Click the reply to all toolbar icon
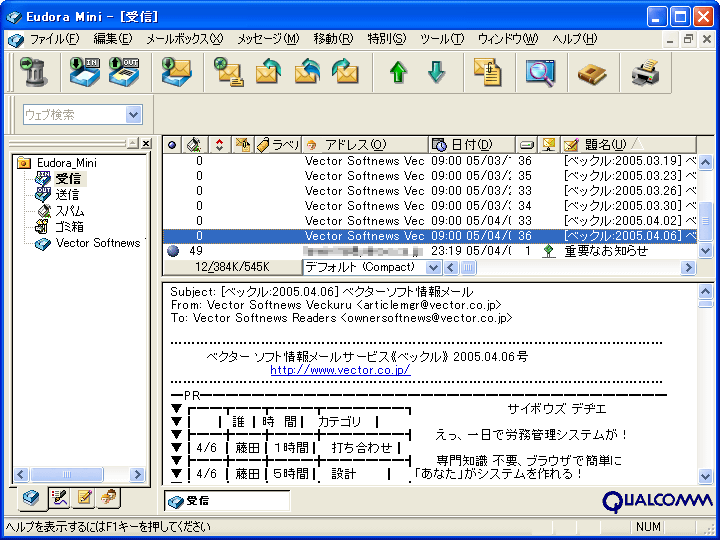720x540 pixels. point(307,72)
